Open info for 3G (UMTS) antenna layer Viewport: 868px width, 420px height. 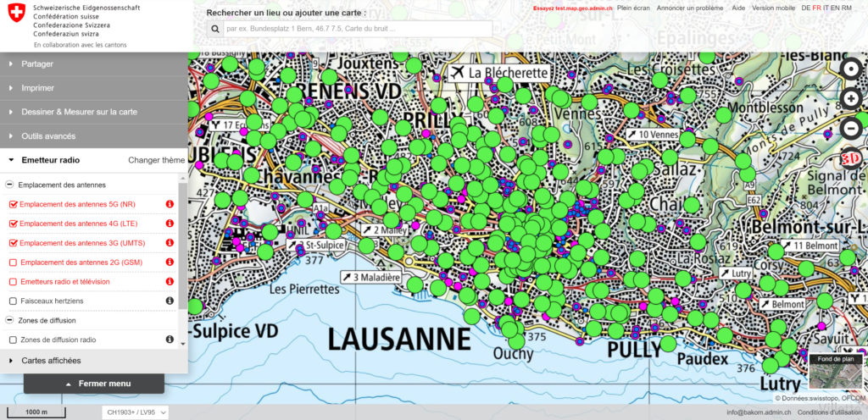point(170,243)
